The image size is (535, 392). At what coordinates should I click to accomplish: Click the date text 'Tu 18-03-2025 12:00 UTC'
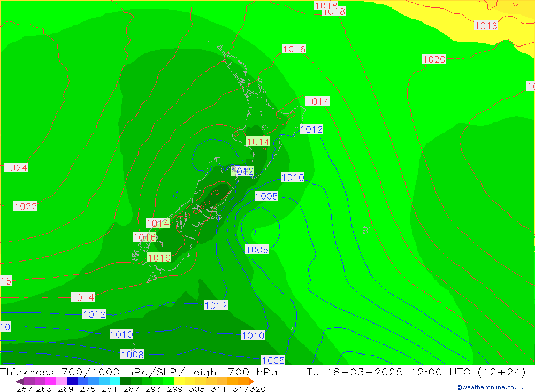[389, 372]
